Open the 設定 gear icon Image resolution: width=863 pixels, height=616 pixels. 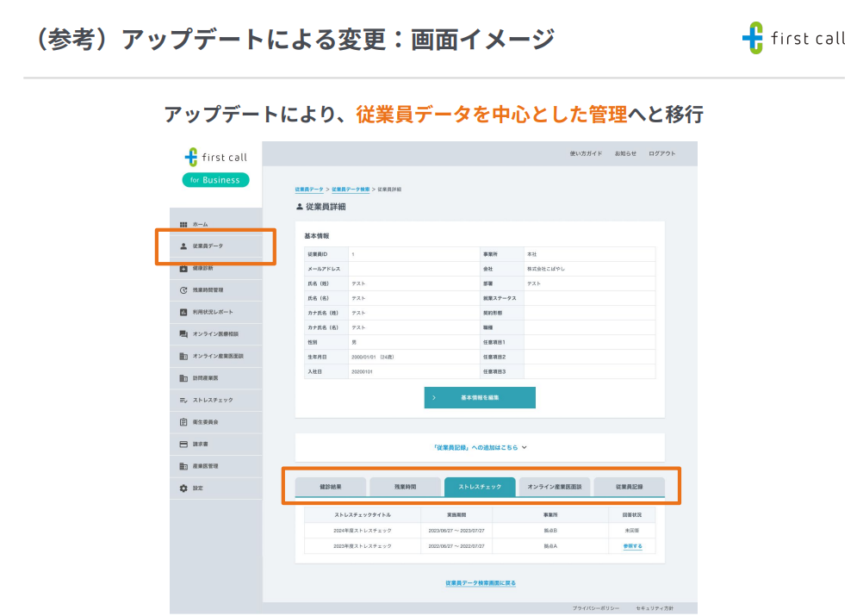(183, 488)
